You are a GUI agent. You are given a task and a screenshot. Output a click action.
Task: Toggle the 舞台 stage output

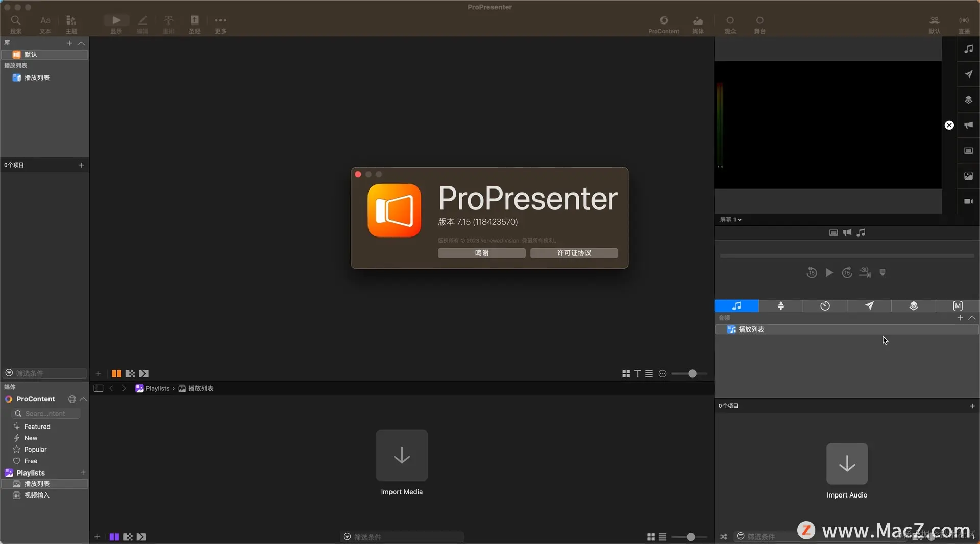pyautogui.click(x=760, y=23)
